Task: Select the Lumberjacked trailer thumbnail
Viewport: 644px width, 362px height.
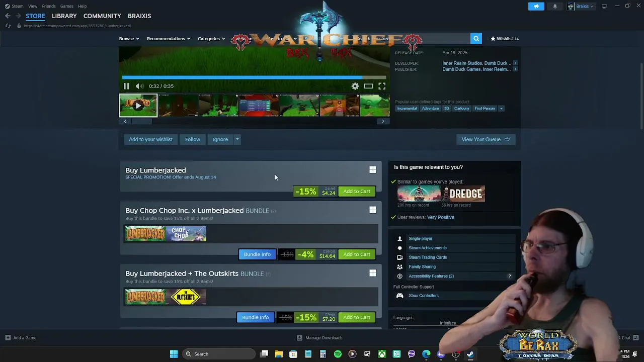Action: [x=138, y=105]
